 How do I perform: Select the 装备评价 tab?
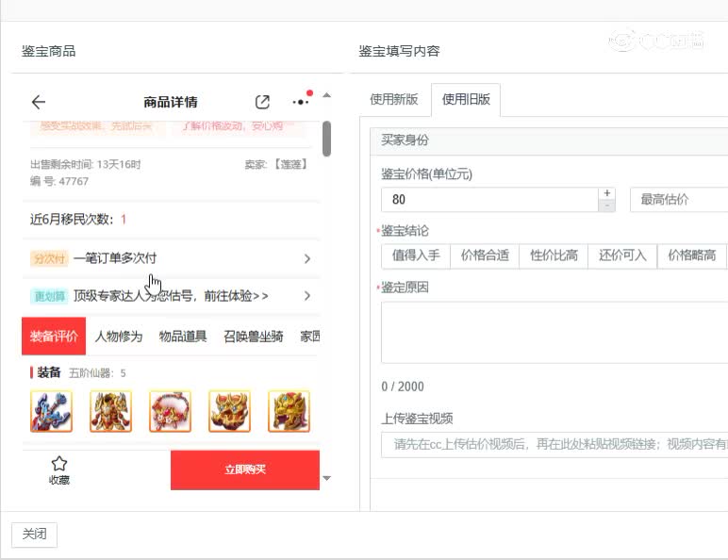pos(54,337)
